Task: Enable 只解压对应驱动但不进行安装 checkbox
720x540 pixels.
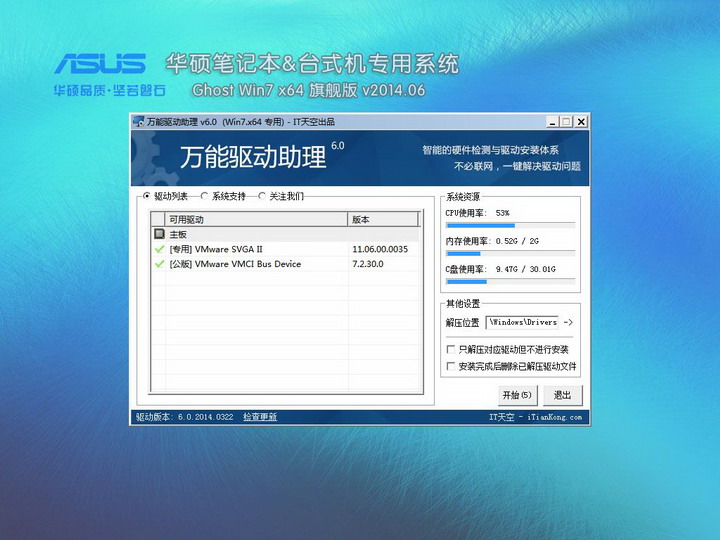Action: pos(450,350)
